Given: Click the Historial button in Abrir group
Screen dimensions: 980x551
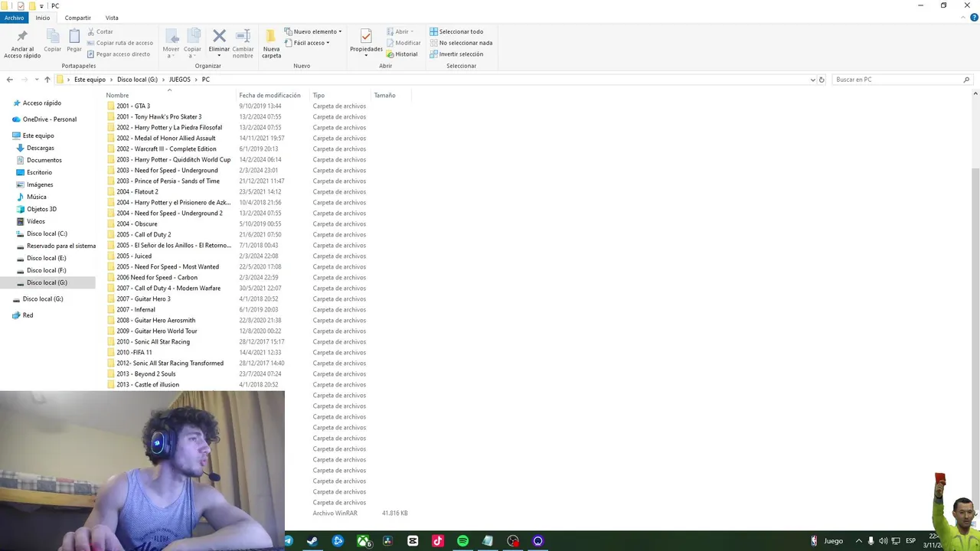Looking at the screenshot, I should (x=402, y=54).
